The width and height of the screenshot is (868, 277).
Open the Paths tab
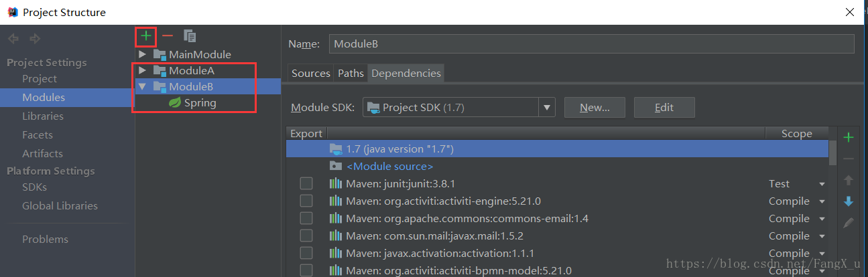351,74
